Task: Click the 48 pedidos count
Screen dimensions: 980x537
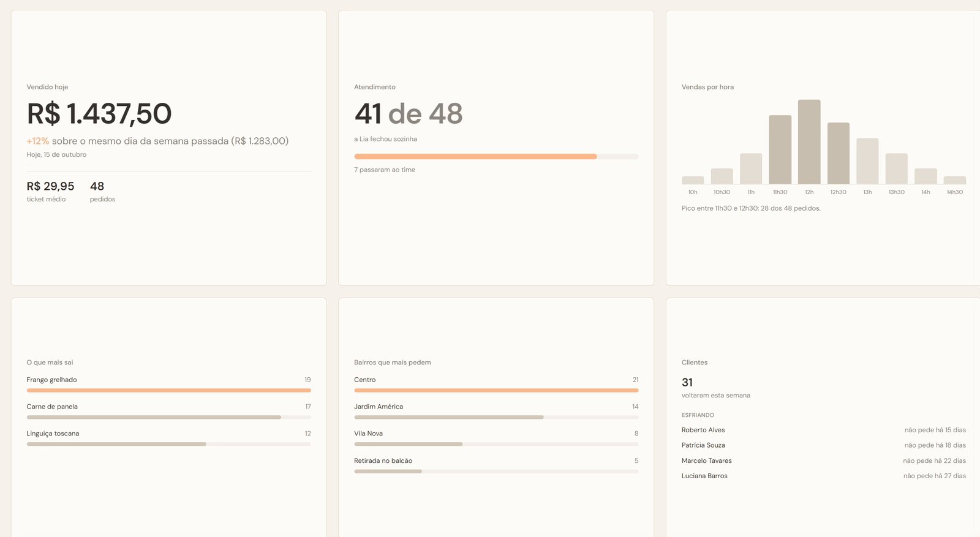Action: click(x=97, y=186)
